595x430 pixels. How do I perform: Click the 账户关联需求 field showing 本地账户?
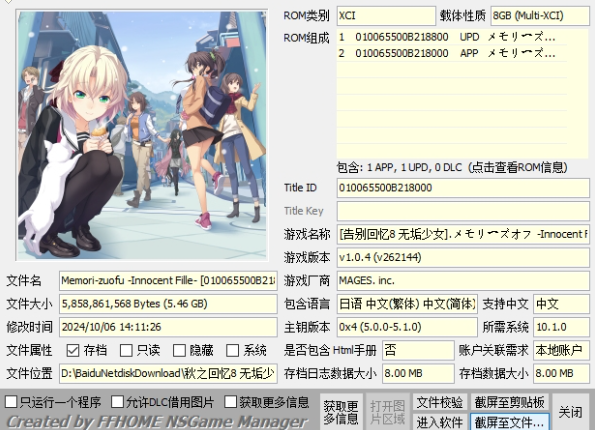[x=561, y=350]
